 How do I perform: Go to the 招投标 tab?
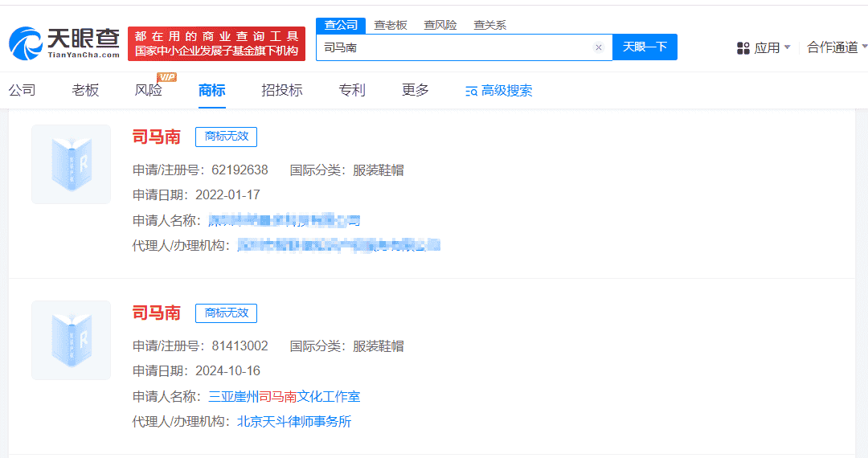tap(282, 90)
